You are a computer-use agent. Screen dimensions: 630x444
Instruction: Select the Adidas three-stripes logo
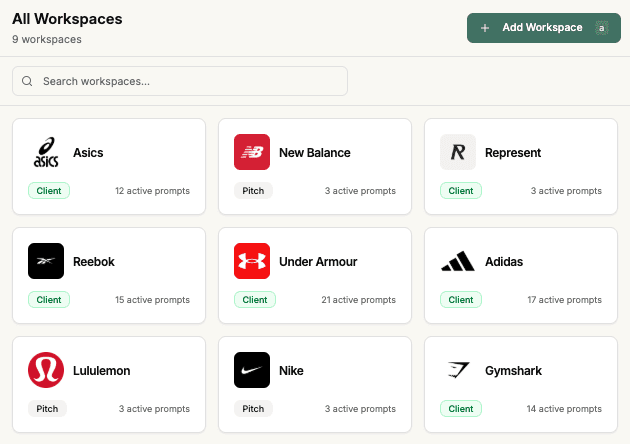458,261
